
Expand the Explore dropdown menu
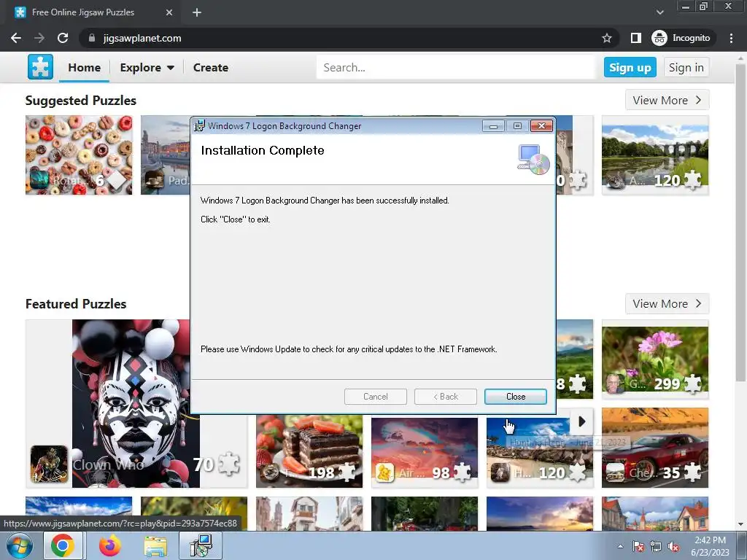147,68
